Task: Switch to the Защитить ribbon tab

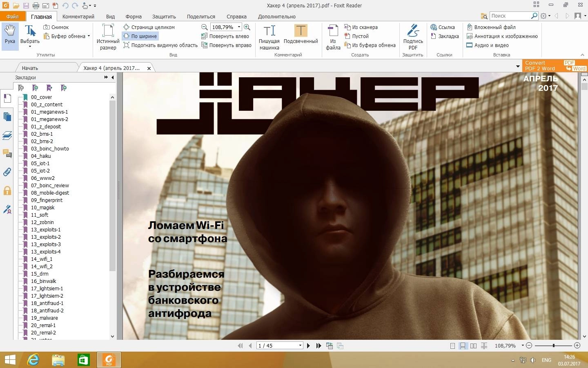Action: [164, 16]
